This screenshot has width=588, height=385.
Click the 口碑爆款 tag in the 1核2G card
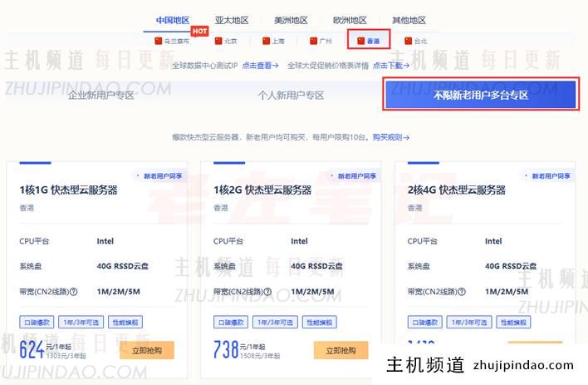coord(231,323)
